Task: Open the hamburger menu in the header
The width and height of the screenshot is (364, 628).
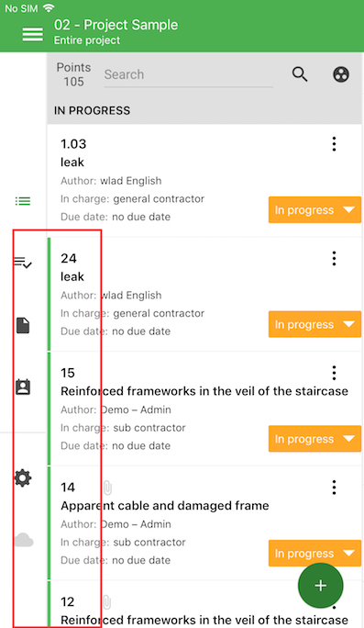Action: tap(33, 34)
